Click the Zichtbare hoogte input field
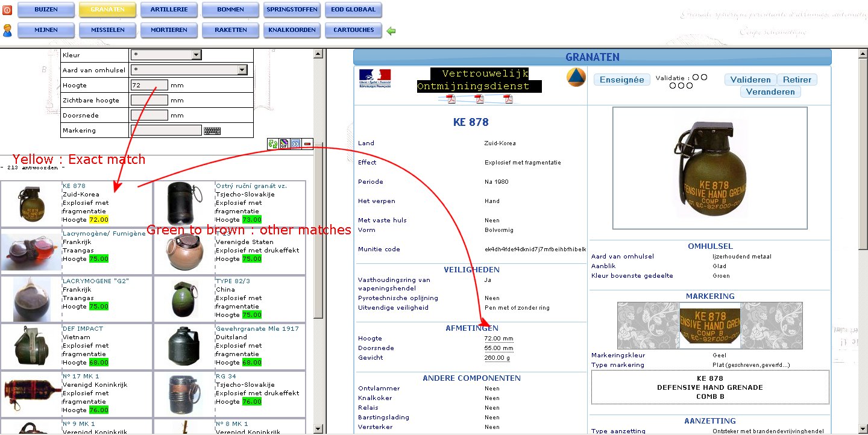Screen dimensions: 868x435 [149, 100]
